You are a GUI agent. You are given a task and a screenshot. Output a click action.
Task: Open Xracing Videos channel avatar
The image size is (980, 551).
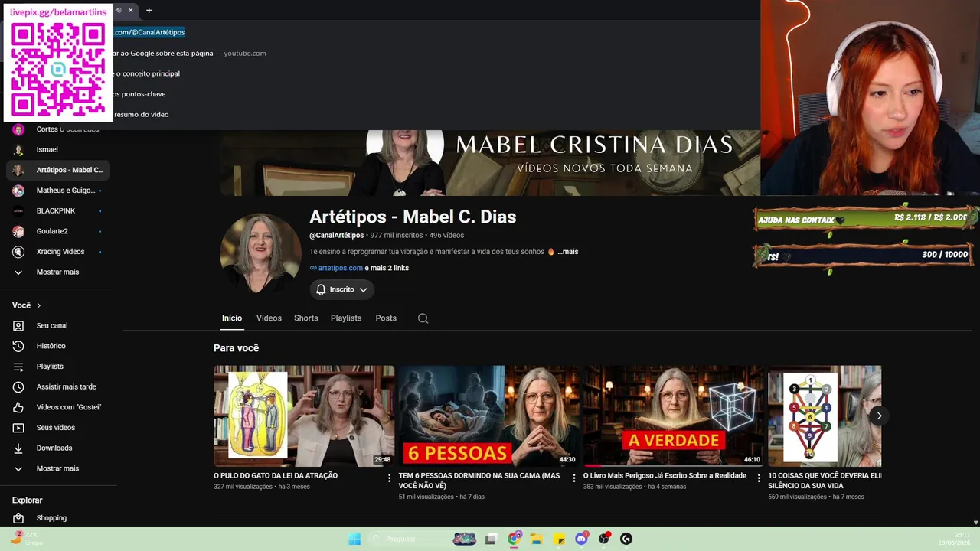pyautogui.click(x=18, y=252)
